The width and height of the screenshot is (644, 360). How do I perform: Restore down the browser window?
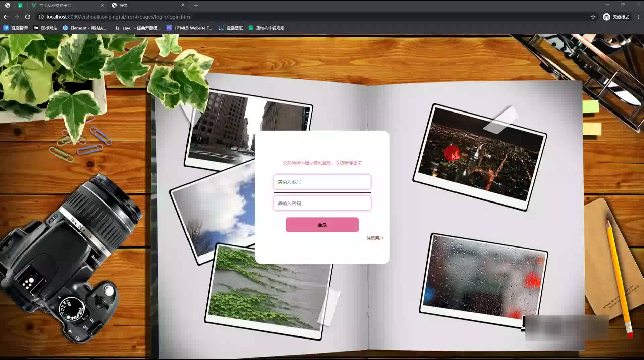click(623, 5)
